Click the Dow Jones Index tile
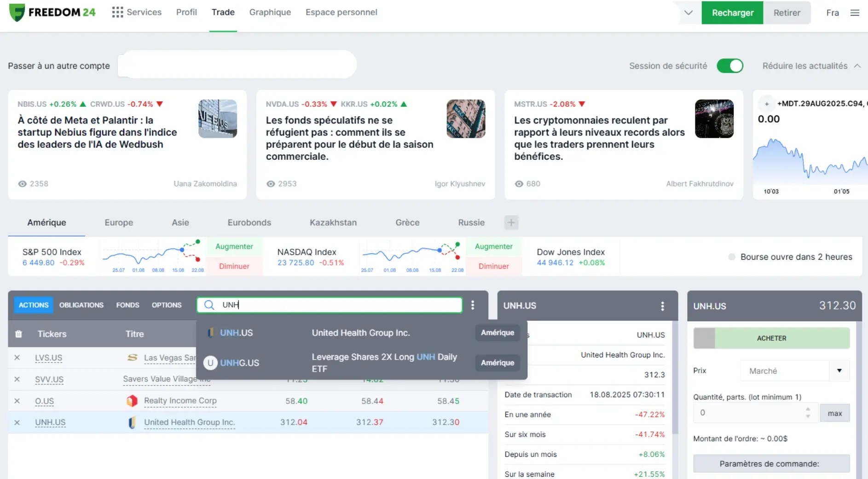The image size is (868, 479). tap(571, 257)
